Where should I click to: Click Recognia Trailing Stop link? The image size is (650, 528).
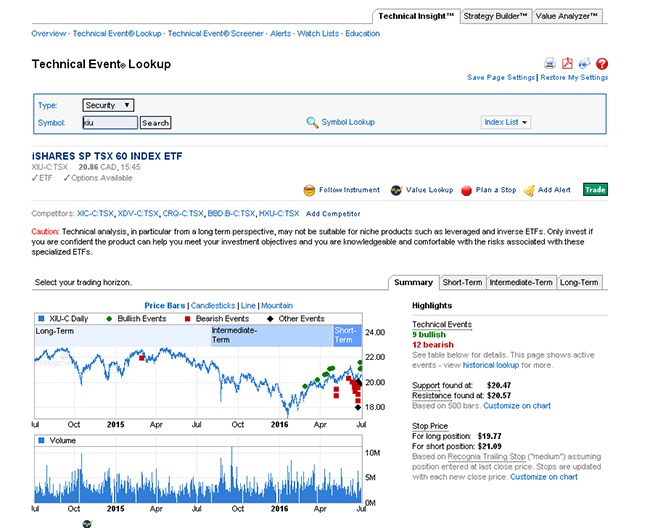point(486,457)
